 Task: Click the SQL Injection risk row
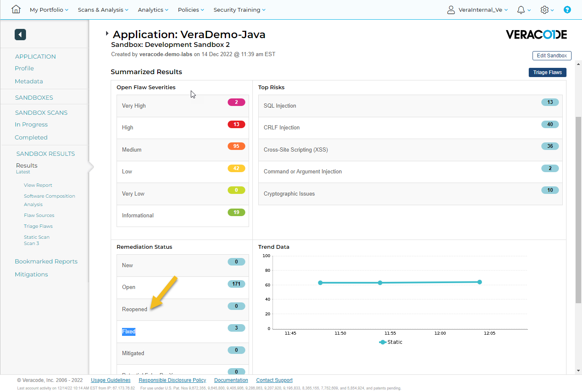pyautogui.click(x=410, y=106)
